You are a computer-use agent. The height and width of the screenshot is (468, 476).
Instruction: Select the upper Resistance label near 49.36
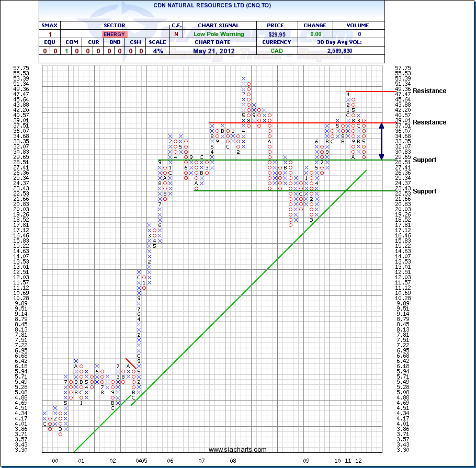(x=429, y=91)
